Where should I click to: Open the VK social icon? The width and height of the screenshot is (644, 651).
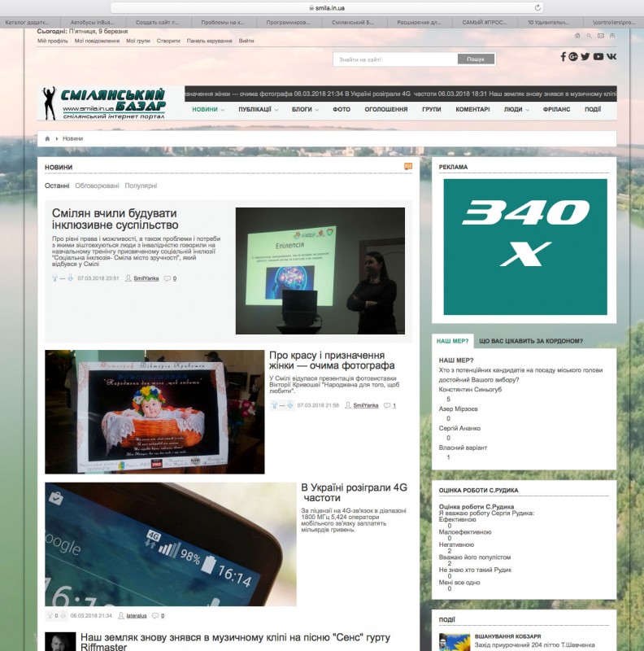(x=611, y=56)
